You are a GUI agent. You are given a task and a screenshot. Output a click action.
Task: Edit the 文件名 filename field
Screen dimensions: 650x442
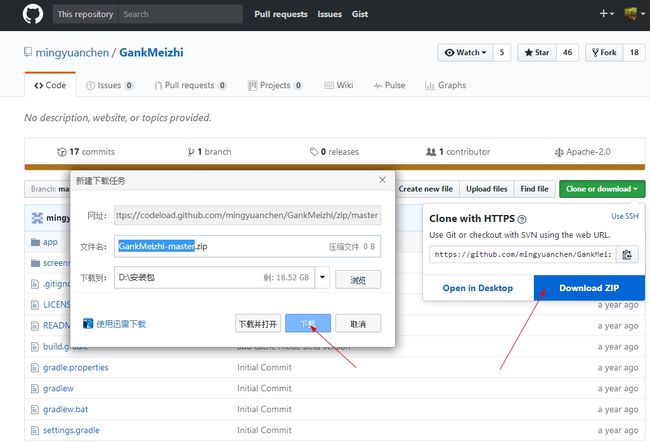[247, 246]
